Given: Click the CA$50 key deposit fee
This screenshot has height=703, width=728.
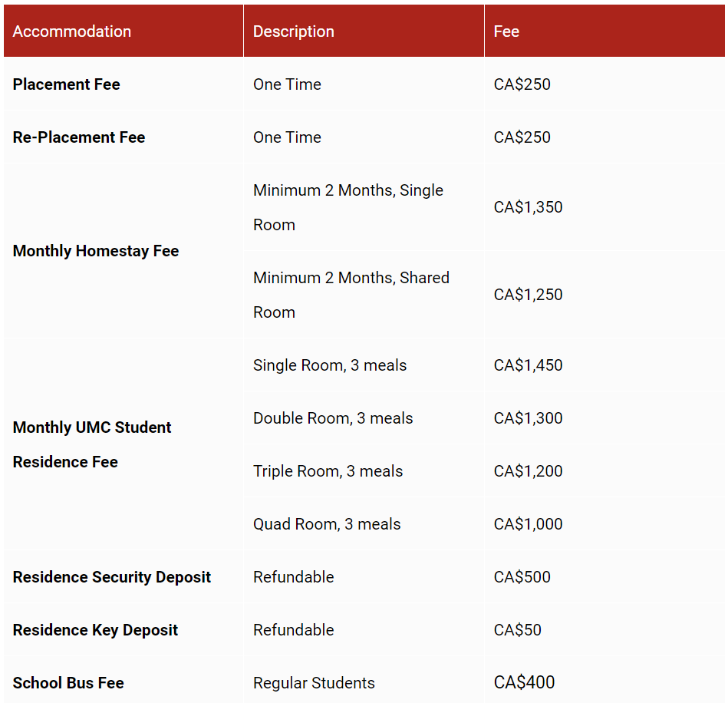Looking at the screenshot, I should (517, 630).
